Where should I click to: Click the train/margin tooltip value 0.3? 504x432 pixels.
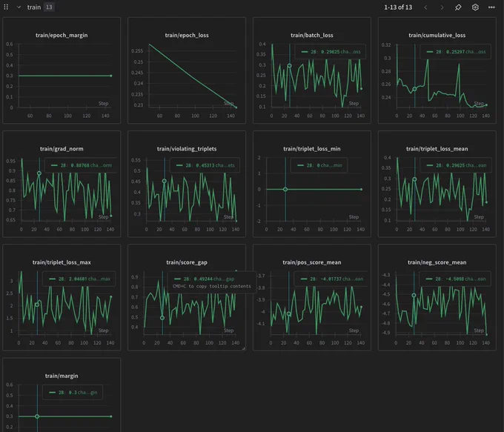[73, 392]
